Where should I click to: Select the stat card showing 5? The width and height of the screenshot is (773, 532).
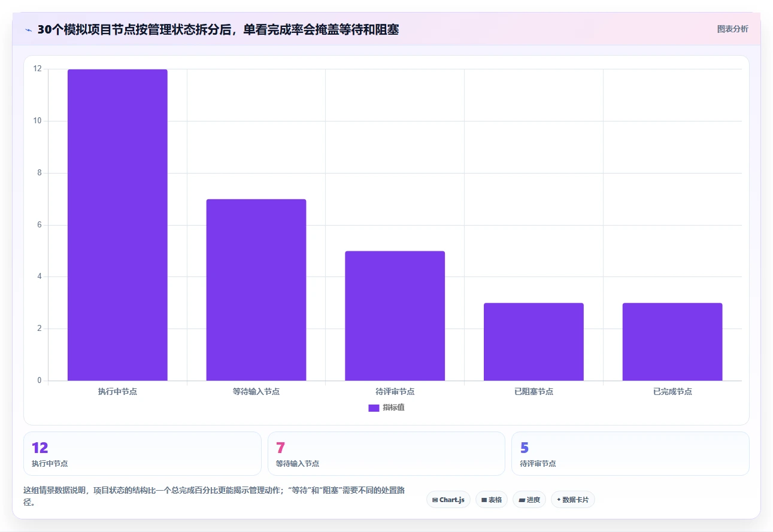(x=630, y=454)
